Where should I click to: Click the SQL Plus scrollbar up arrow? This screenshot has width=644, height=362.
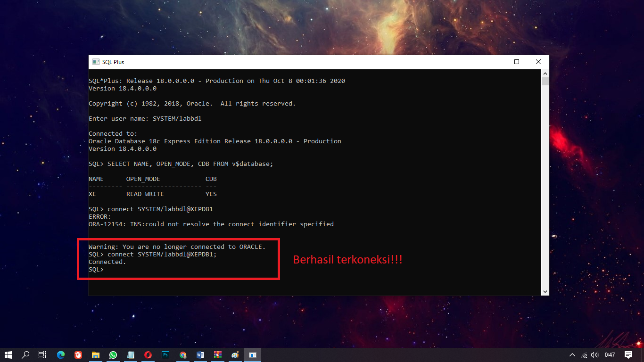[545, 73]
